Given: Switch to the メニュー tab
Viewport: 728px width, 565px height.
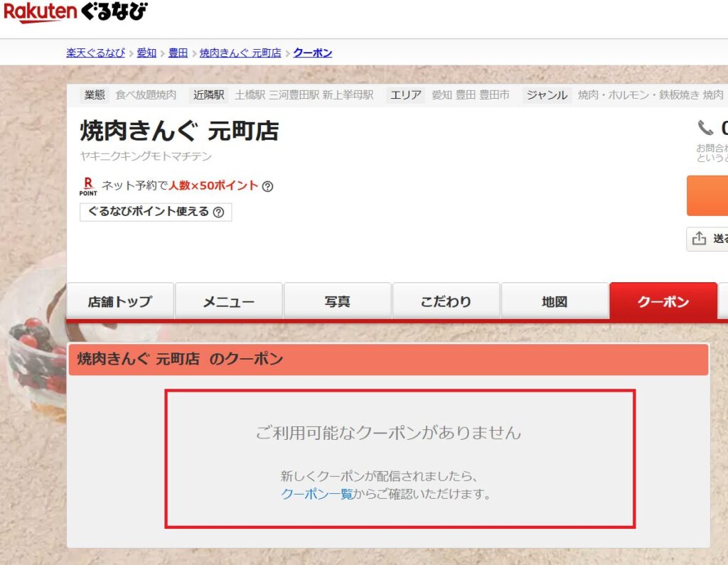Looking at the screenshot, I should [x=228, y=301].
